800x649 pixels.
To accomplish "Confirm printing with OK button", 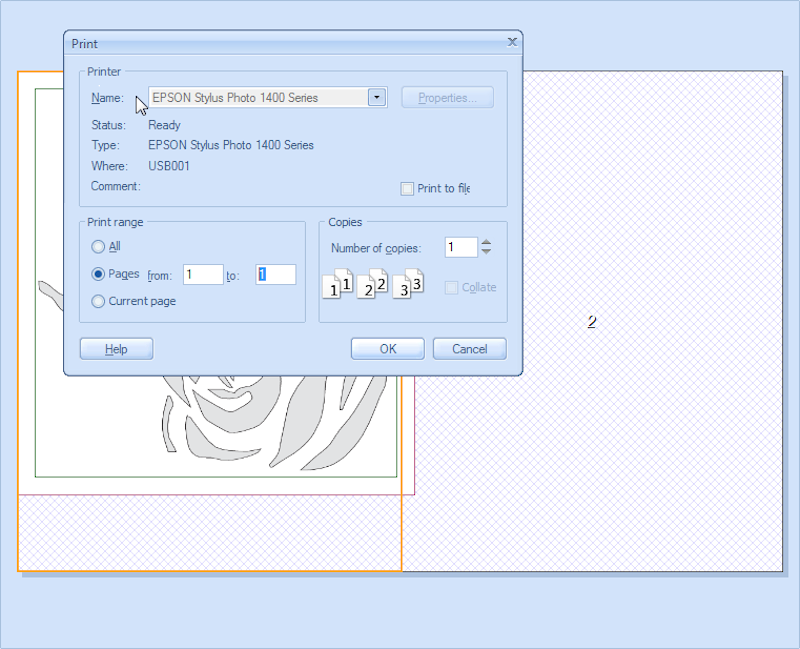I will pos(388,349).
